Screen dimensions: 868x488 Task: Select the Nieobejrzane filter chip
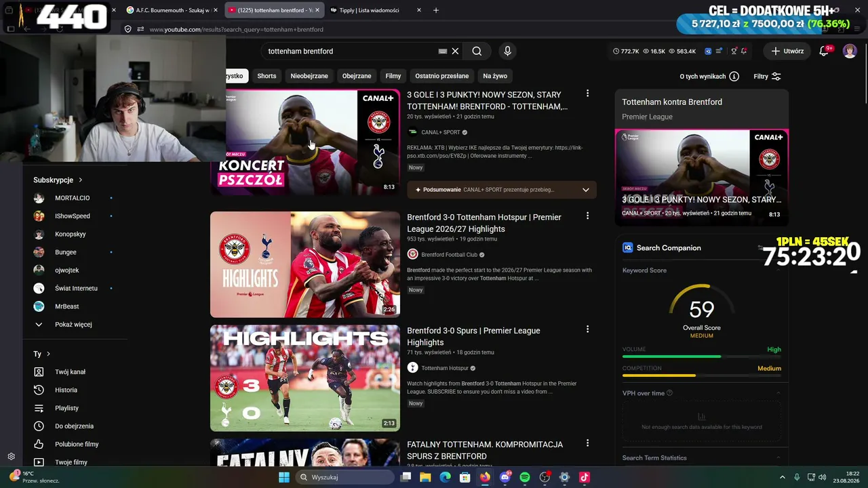click(309, 76)
